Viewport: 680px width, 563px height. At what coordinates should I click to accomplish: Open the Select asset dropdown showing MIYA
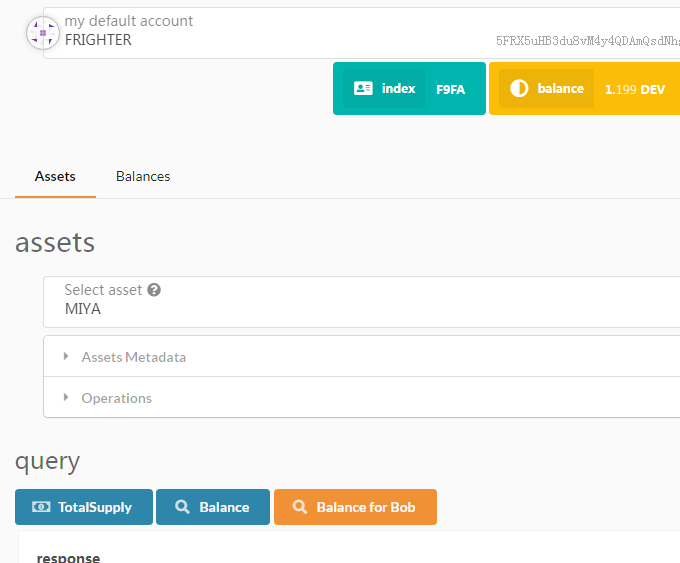pyautogui.click(x=362, y=302)
